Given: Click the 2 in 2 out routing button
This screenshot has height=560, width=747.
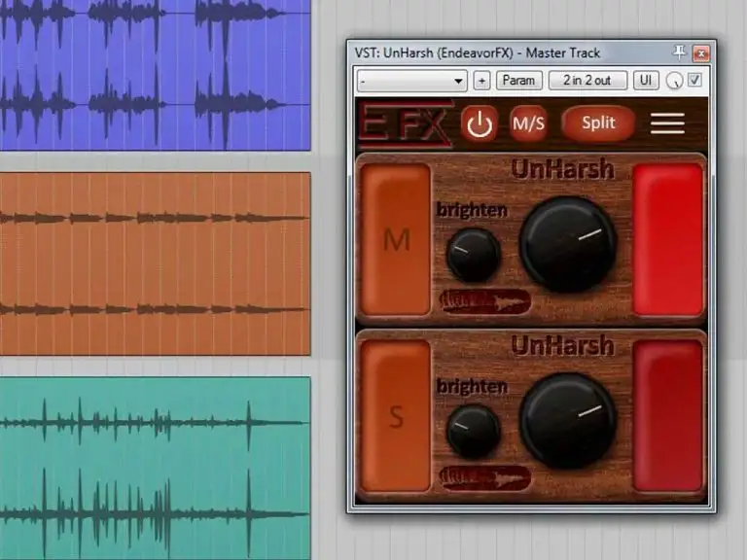Looking at the screenshot, I should pos(587,80).
